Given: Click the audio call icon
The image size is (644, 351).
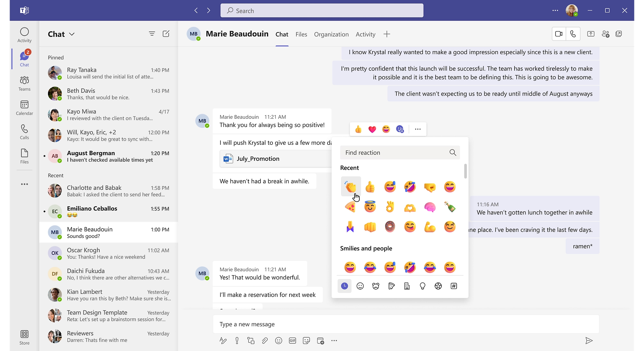Looking at the screenshot, I should 573,34.
